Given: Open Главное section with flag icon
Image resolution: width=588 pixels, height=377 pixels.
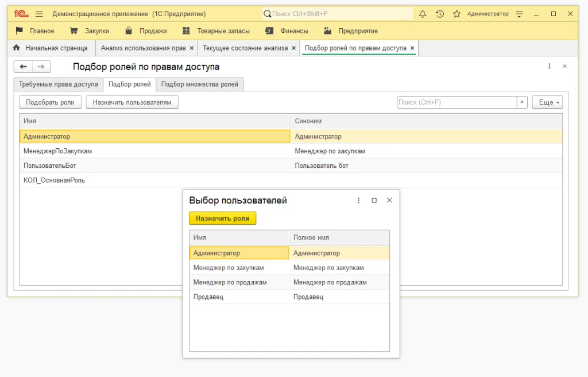Looking at the screenshot, I should pyautogui.click(x=35, y=31).
